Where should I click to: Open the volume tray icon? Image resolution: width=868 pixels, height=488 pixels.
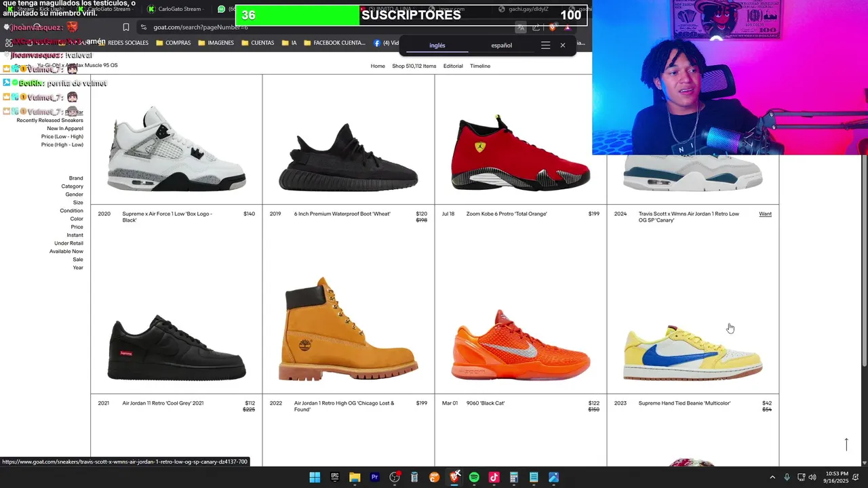[x=812, y=477]
